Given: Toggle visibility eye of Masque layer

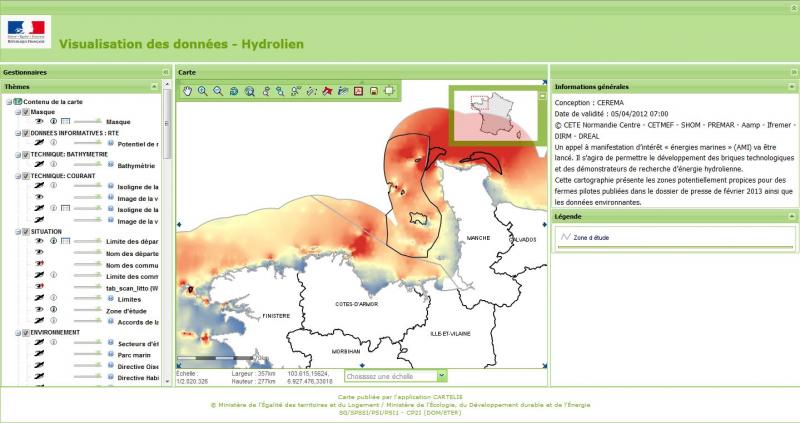Looking at the screenshot, I should click(39, 122).
